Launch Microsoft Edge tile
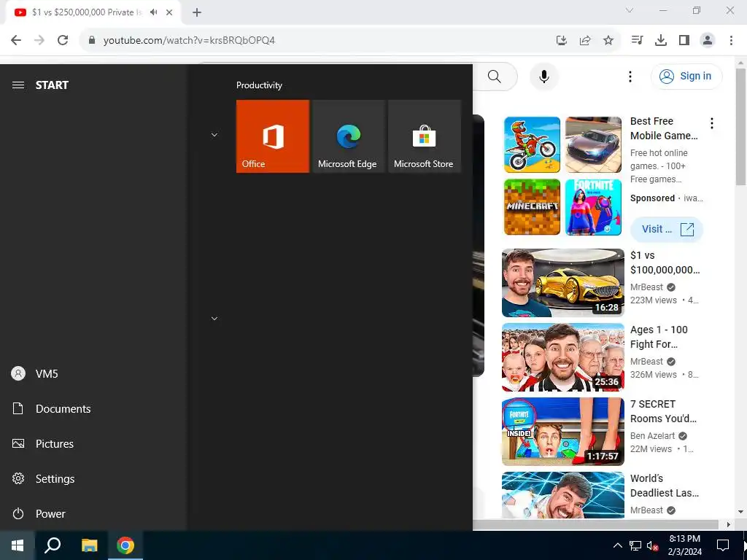The image size is (747, 560). coord(348,136)
